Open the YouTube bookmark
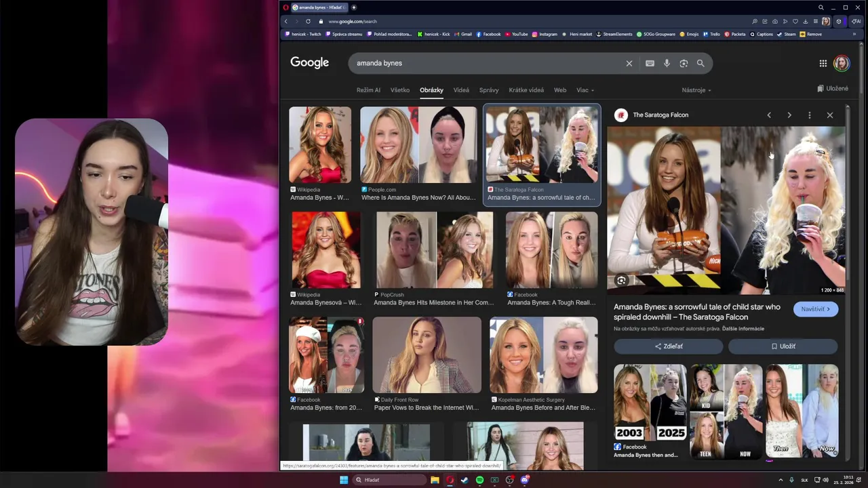The height and width of the screenshot is (488, 868). [x=516, y=34]
